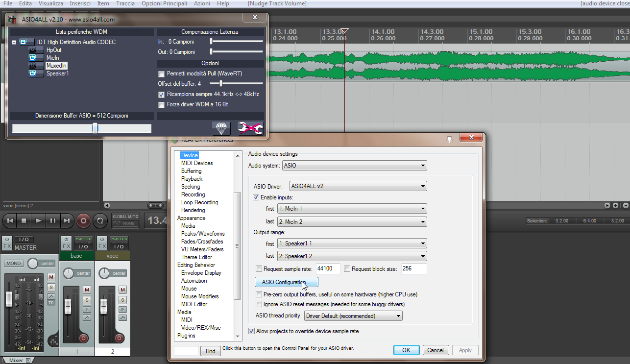Click OK in REAPER Preferences

point(407,350)
